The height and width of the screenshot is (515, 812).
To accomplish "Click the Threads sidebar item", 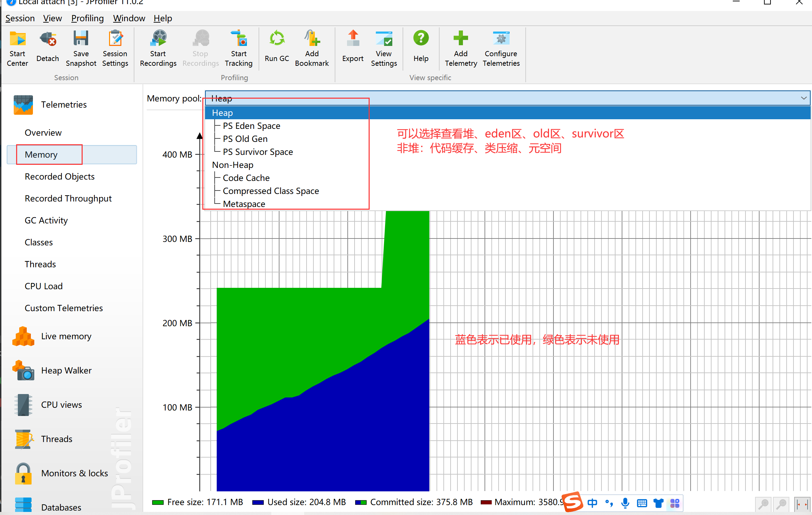I will point(56,439).
